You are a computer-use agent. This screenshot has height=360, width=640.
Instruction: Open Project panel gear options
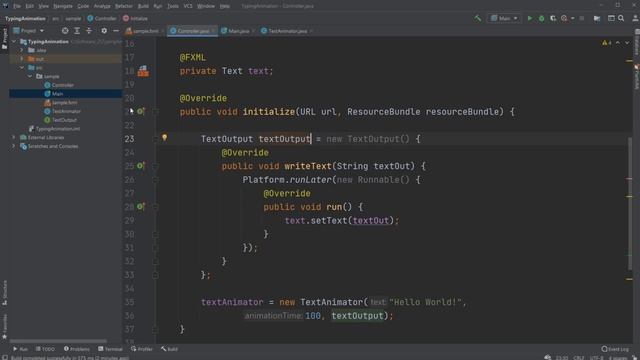click(104, 31)
